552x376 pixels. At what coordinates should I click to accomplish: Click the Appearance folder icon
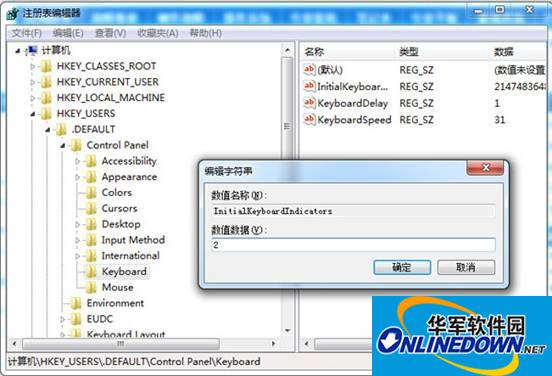click(x=91, y=177)
